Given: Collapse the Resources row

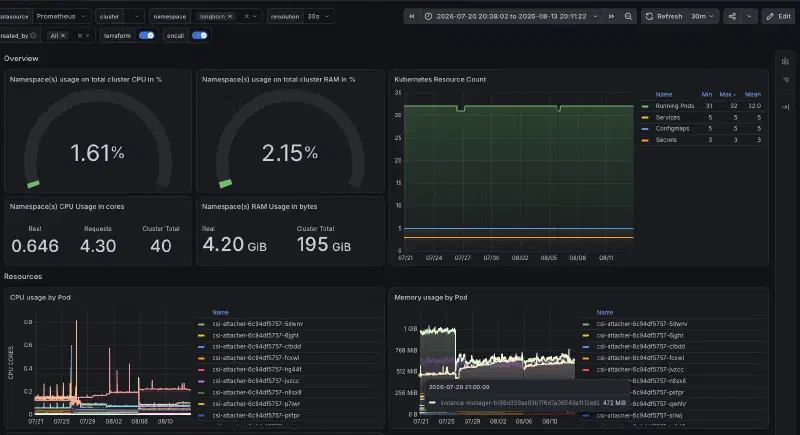Looking at the screenshot, I should coord(23,276).
